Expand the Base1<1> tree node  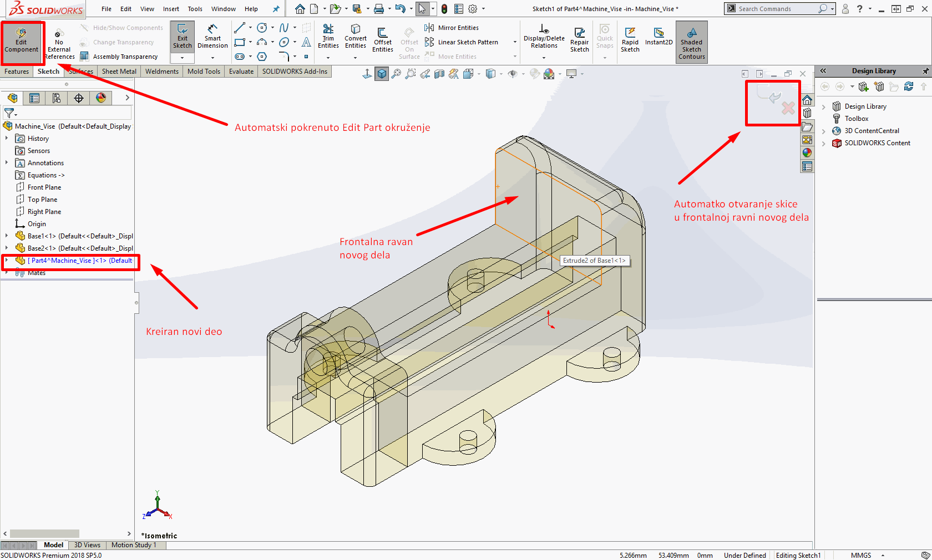[7, 236]
